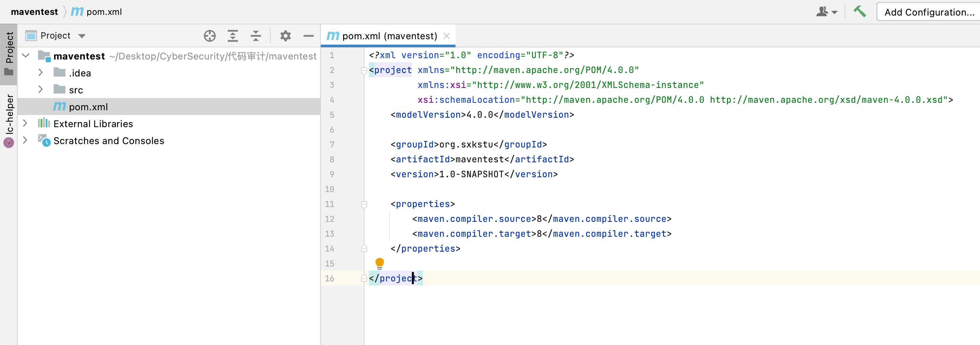980x345 pixels.
Task: Expand the src folder
Action: pos(41,90)
